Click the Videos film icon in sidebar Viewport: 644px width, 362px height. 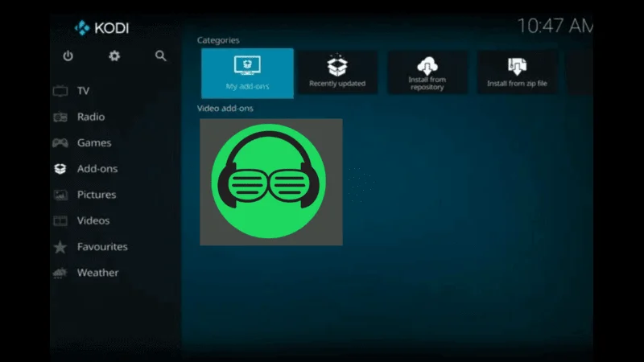(x=60, y=220)
